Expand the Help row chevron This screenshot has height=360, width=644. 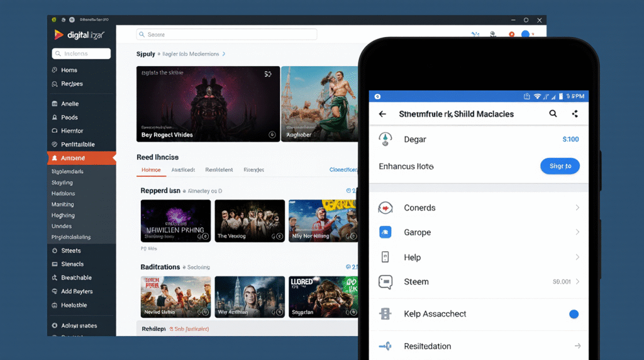[x=577, y=257]
